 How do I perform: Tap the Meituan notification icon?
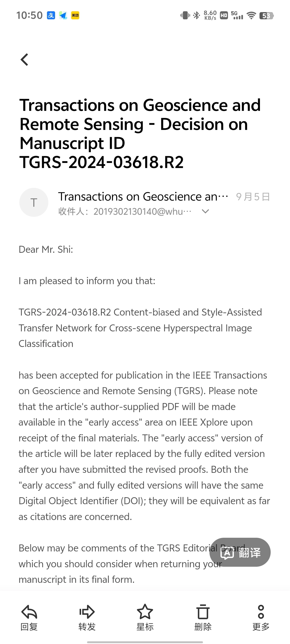pyautogui.click(x=75, y=16)
